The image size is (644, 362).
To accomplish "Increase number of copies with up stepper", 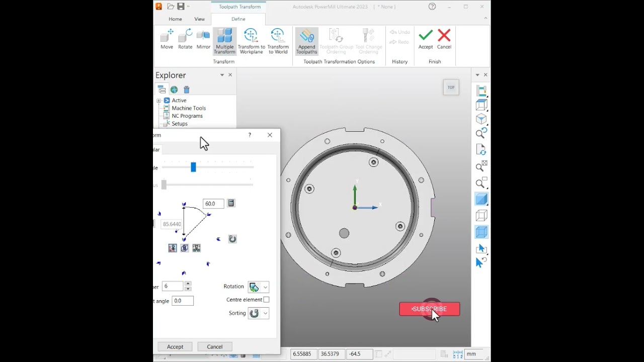I will pos(188,284).
